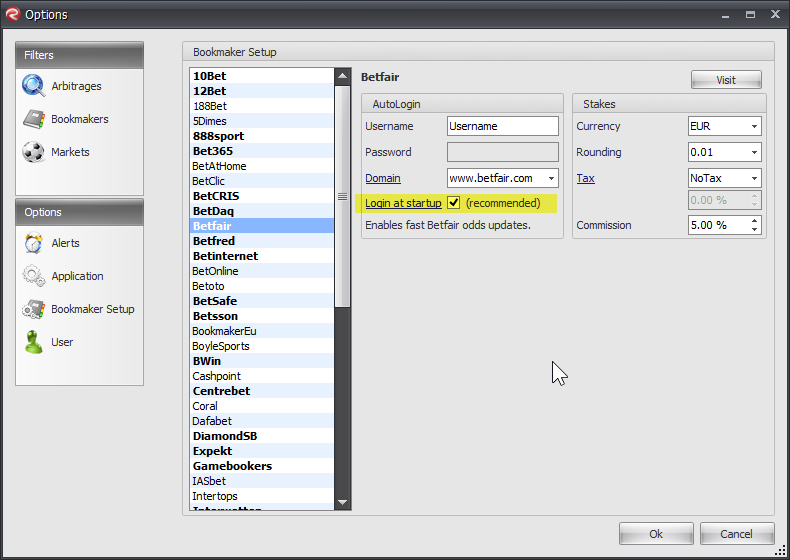790x560 pixels.
Task: Select 10Bet in bookmaker list
Action: click(x=262, y=76)
